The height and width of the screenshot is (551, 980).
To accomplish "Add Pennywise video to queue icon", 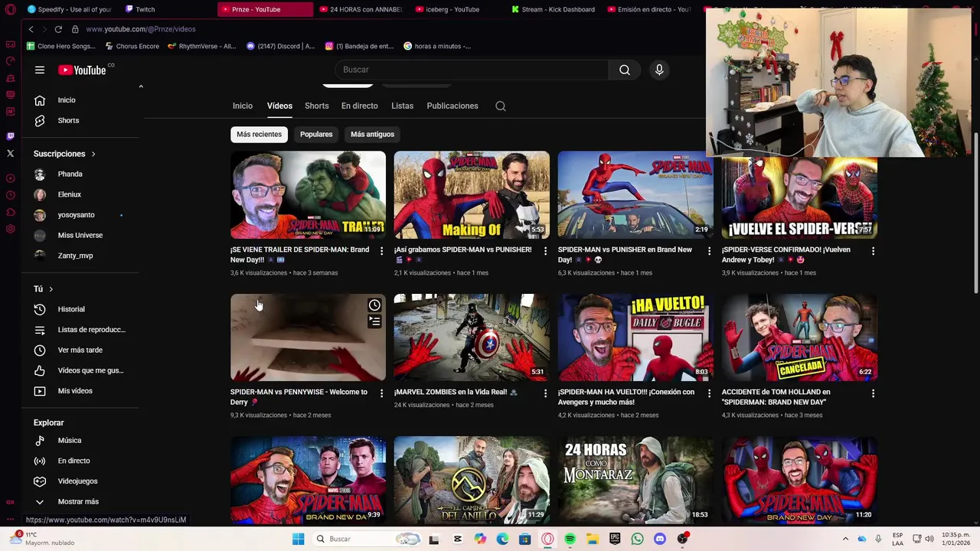I will pos(374,322).
